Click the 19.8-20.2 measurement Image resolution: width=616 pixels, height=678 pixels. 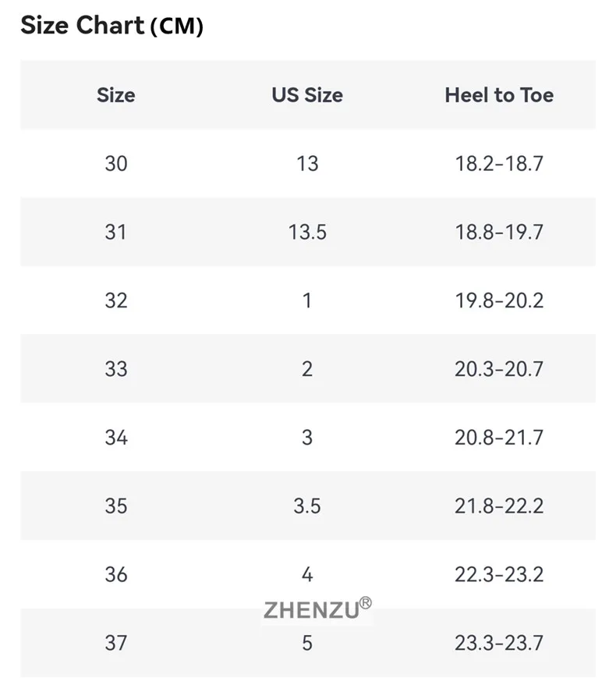pyautogui.click(x=499, y=300)
